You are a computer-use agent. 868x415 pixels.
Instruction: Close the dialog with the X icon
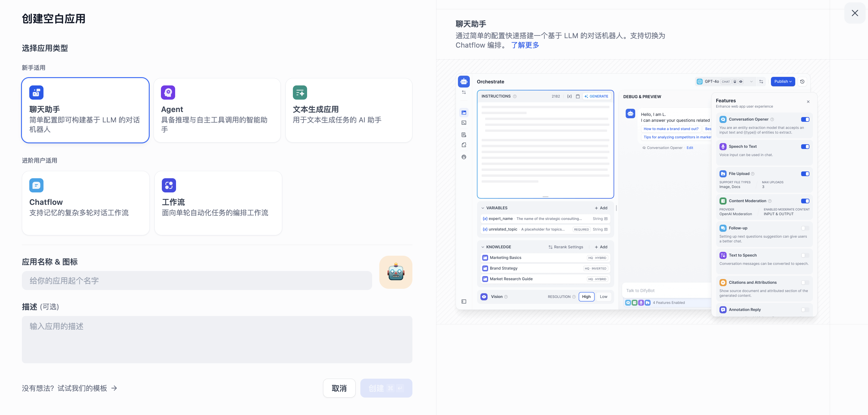coord(854,13)
